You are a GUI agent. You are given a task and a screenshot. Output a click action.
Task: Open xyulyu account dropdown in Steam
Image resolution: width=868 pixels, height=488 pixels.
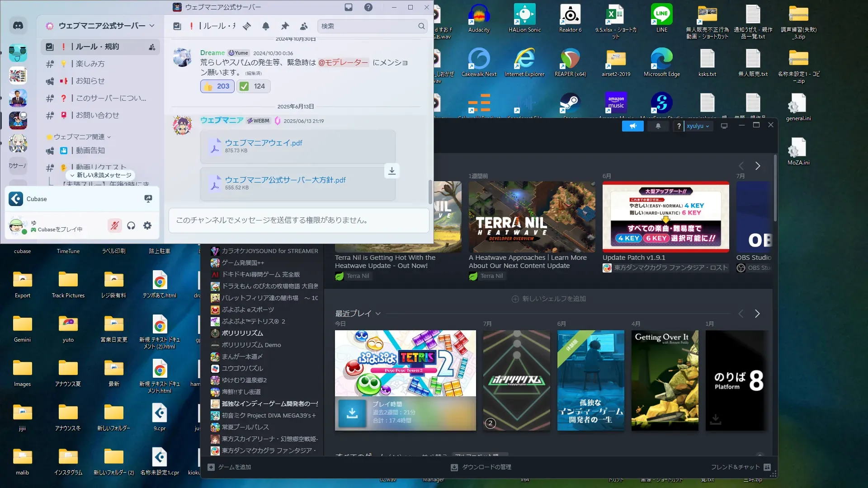tap(698, 126)
